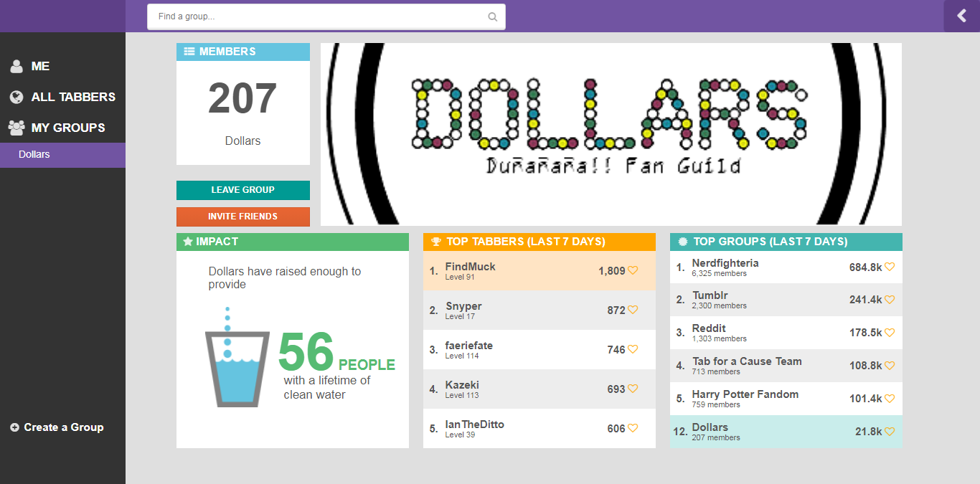Click Nerdfighteria's 684.8k score
Viewport: 980px width, 484px height.
tap(865, 267)
